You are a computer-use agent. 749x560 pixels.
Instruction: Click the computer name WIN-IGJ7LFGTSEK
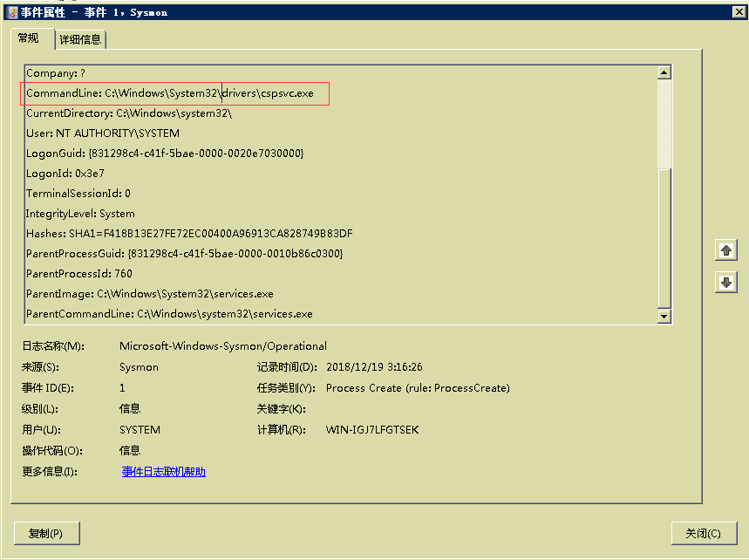coord(372,429)
